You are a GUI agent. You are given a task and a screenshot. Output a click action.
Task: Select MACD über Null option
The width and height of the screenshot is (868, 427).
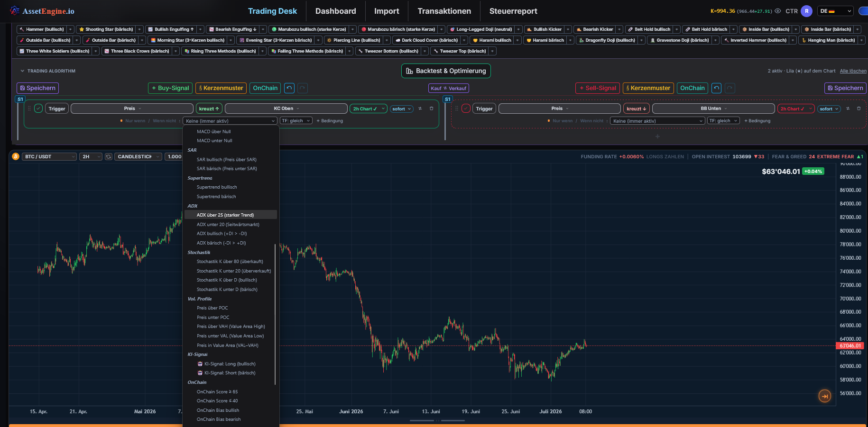coord(231,131)
